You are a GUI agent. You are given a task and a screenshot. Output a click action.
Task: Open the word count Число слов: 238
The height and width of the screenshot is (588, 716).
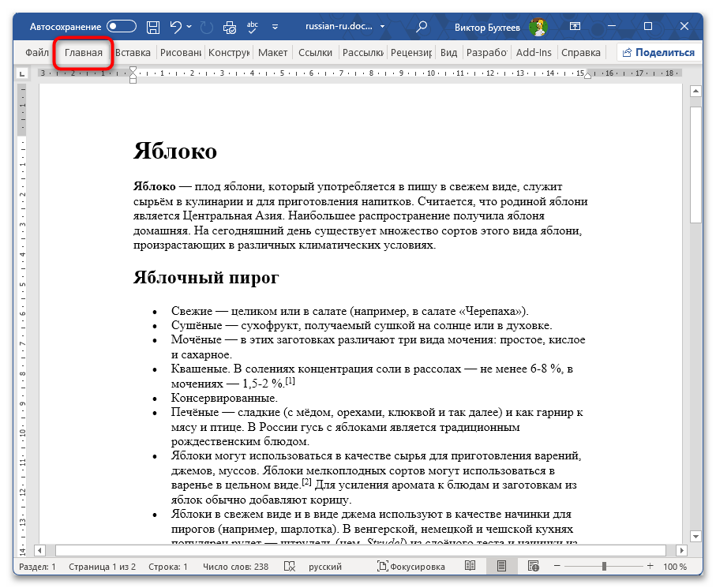235,567
